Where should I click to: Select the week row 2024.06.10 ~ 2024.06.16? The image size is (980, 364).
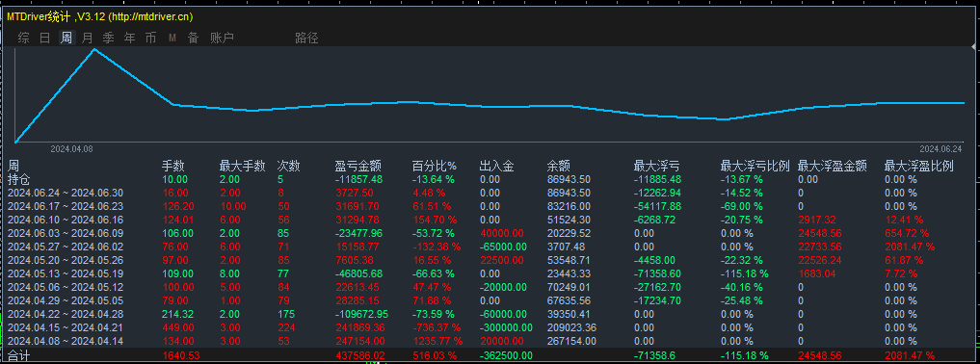[66, 220]
